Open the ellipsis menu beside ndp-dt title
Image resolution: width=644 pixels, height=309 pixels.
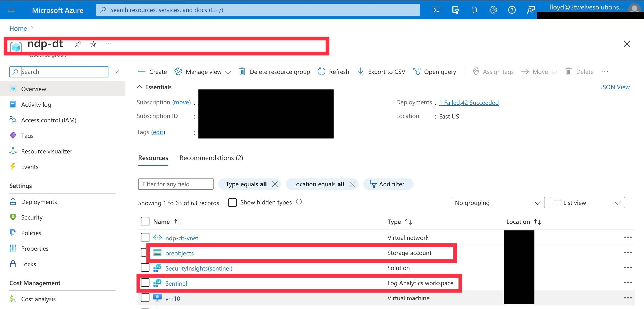pyautogui.click(x=108, y=44)
